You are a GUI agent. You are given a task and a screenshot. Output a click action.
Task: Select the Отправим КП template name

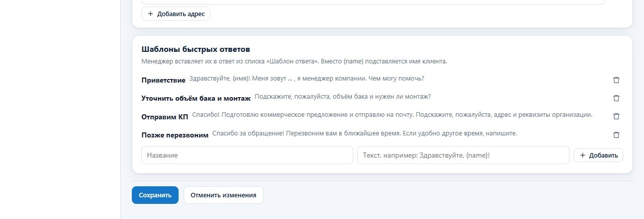165,117
